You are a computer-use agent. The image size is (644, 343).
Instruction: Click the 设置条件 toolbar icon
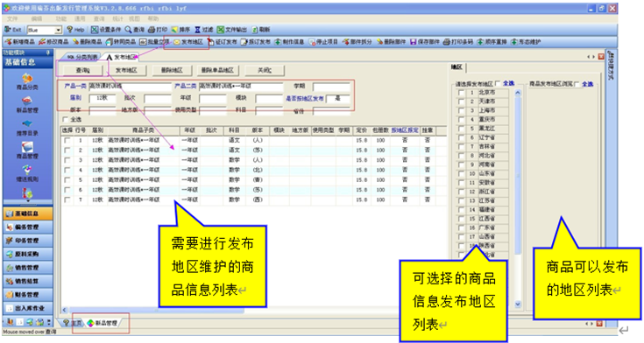point(106,30)
